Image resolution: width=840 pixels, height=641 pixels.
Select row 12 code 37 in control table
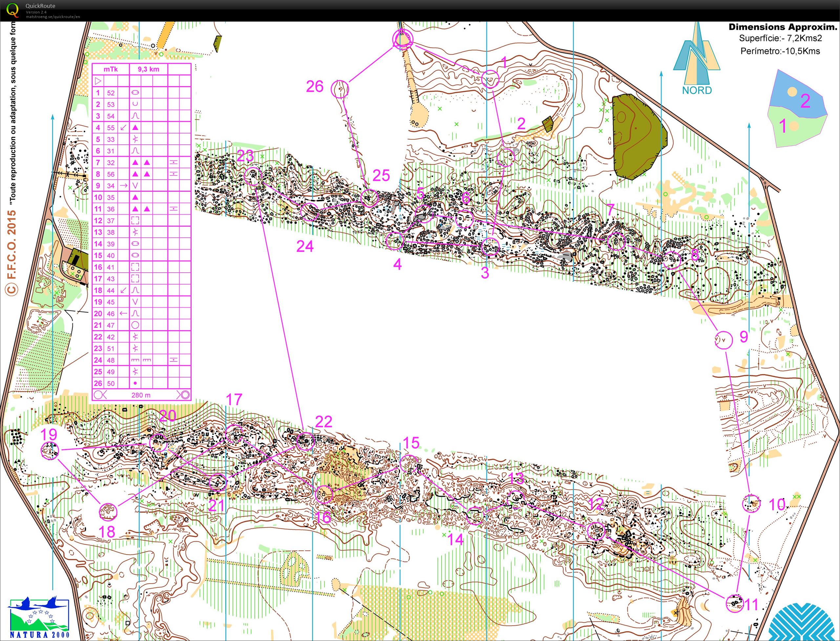(x=110, y=220)
